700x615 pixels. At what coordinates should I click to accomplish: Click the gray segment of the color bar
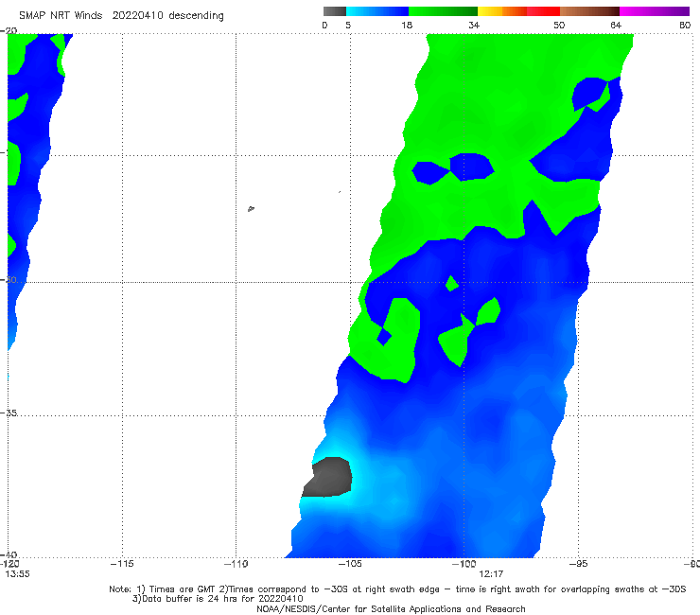pos(335,11)
